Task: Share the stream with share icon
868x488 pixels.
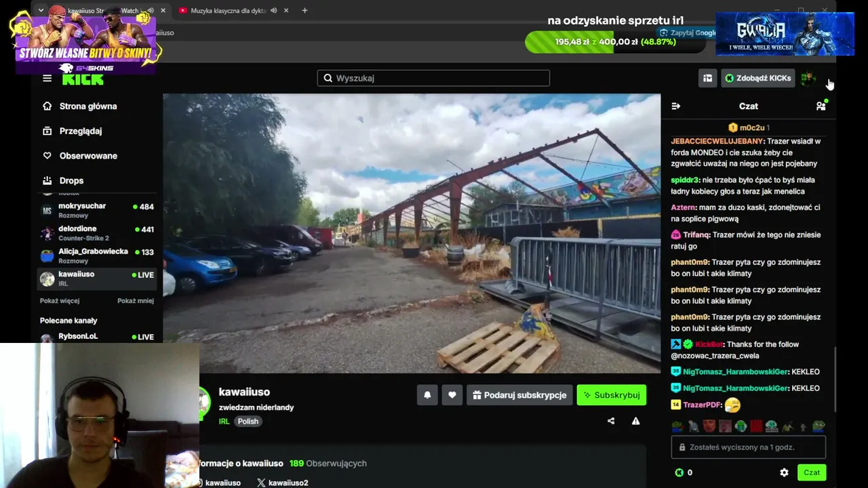Action: click(x=611, y=421)
